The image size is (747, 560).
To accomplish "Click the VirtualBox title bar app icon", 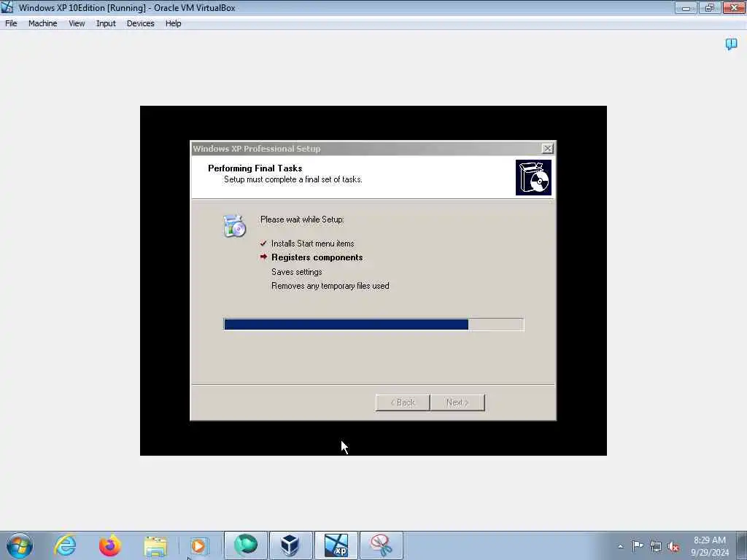I will tap(7, 7).
